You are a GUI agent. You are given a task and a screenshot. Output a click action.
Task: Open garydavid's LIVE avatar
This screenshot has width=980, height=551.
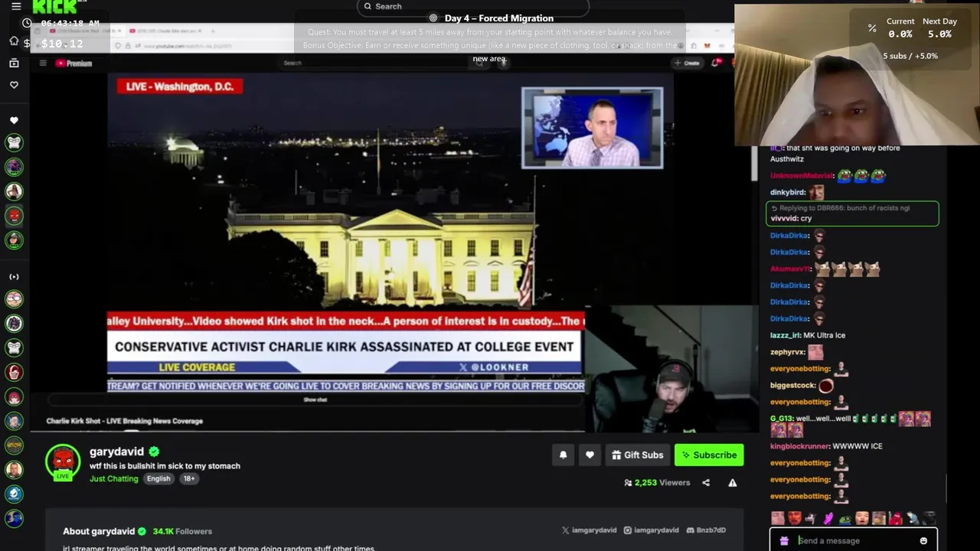pos(63,462)
